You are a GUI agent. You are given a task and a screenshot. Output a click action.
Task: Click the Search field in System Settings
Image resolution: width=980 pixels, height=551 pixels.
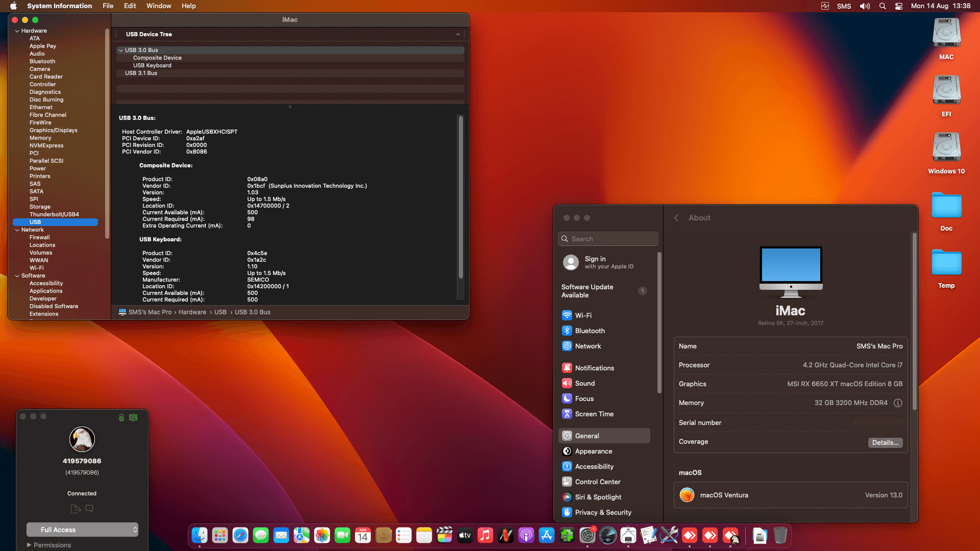[x=607, y=238]
